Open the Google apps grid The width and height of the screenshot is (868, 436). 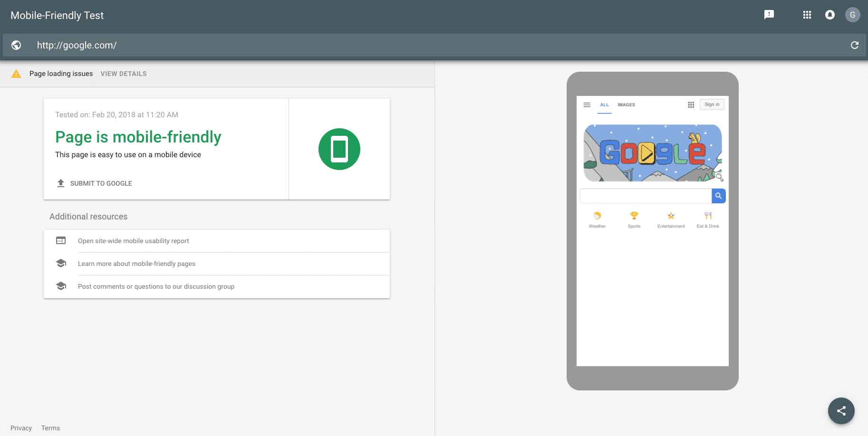[807, 15]
